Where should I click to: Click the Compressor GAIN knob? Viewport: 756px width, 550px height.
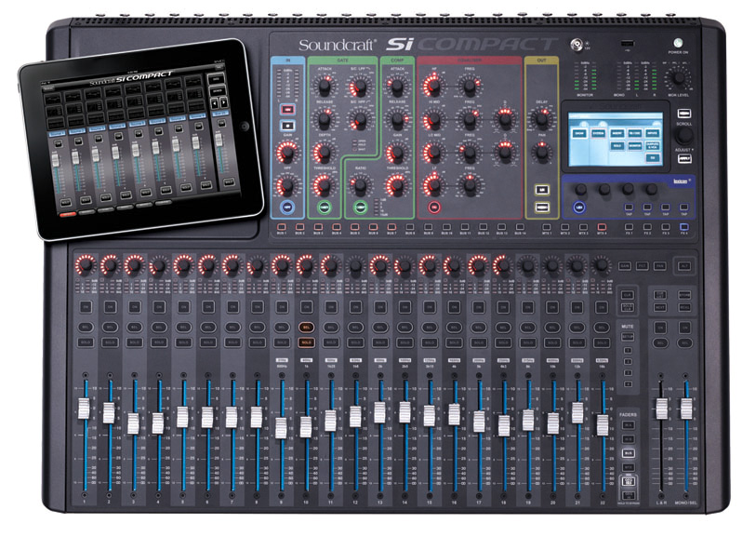[x=396, y=153]
